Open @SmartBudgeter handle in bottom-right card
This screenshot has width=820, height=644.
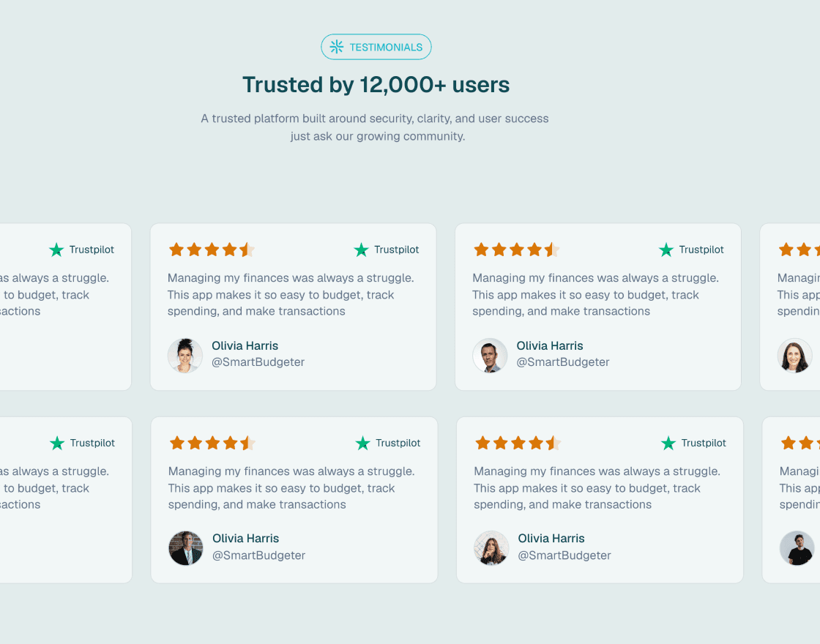tap(564, 555)
